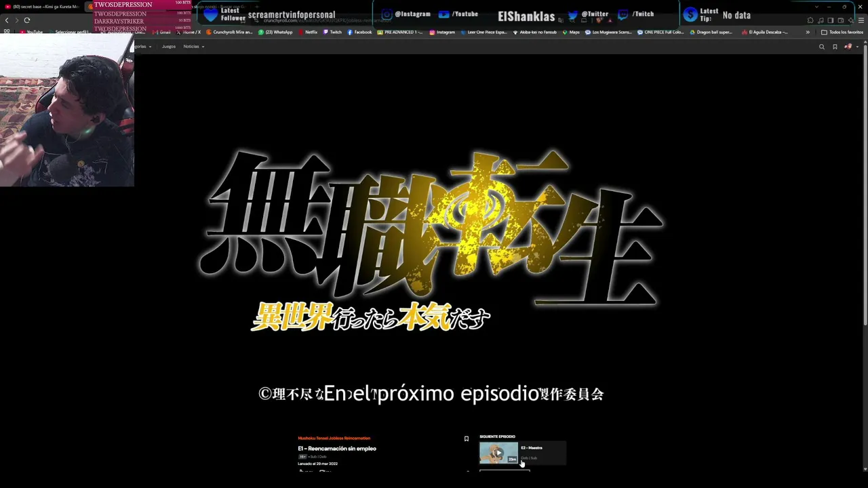This screenshot has width=868, height=488.
Task: Open the Dragon ball super bookmark
Action: 711,32
